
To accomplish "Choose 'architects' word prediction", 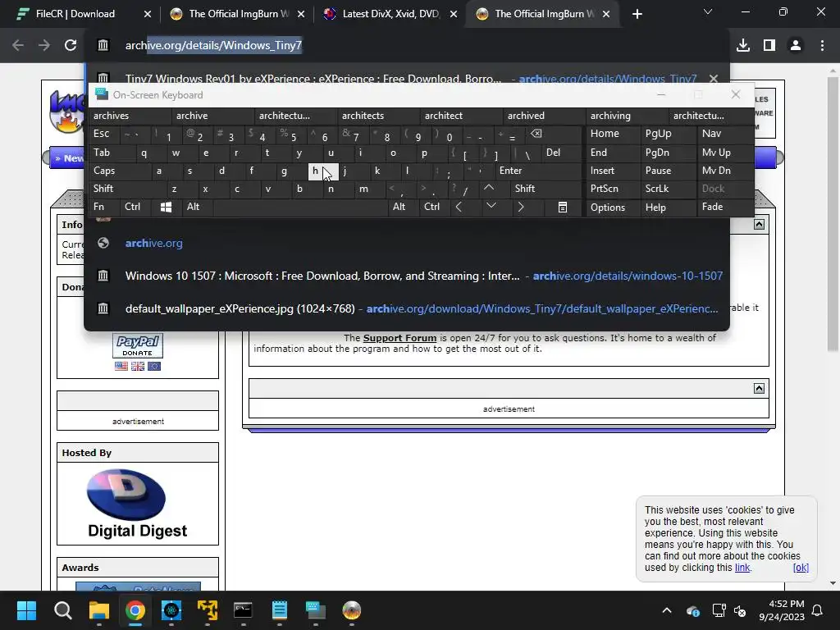I will (x=379, y=116).
